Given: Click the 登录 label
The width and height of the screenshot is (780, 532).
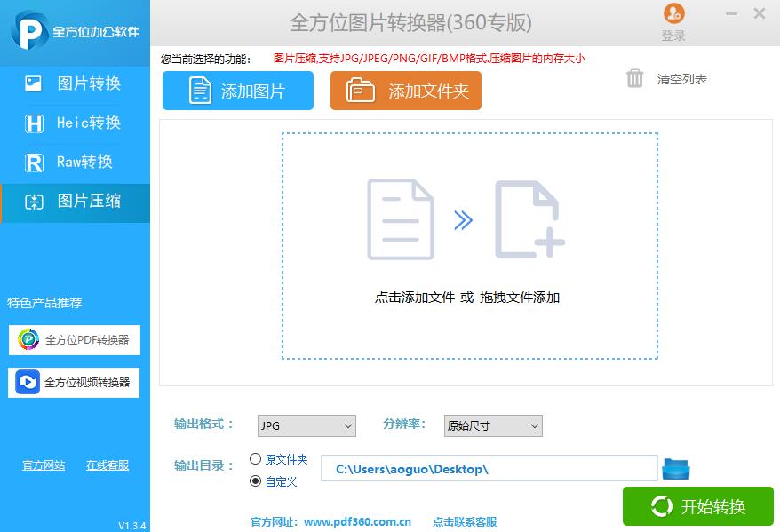Looking at the screenshot, I should click(x=673, y=36).
